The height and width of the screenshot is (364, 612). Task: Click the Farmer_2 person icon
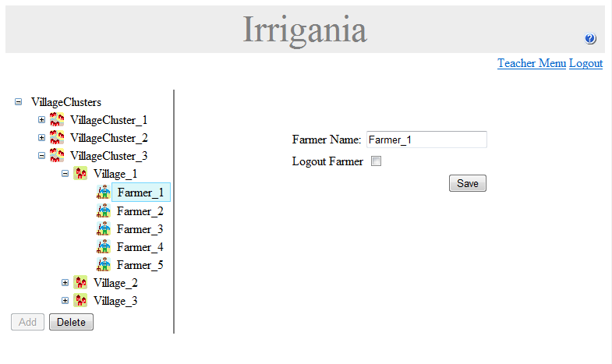[104, 210]
